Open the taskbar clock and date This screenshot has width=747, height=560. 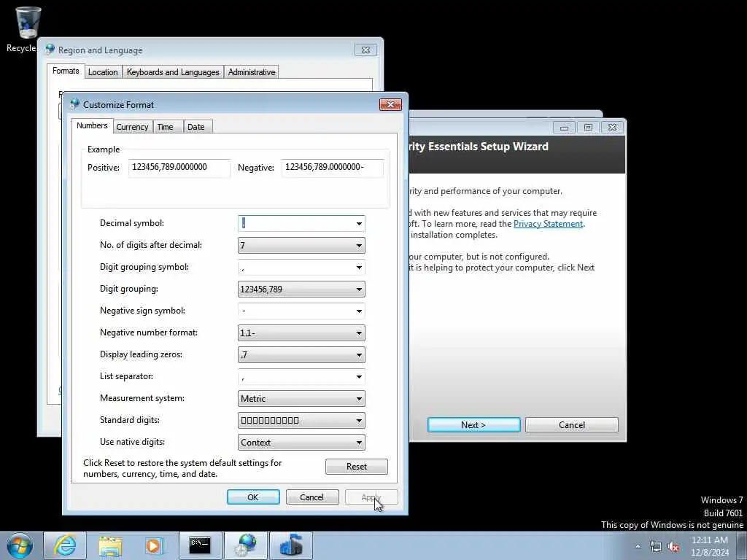point(710,546)
